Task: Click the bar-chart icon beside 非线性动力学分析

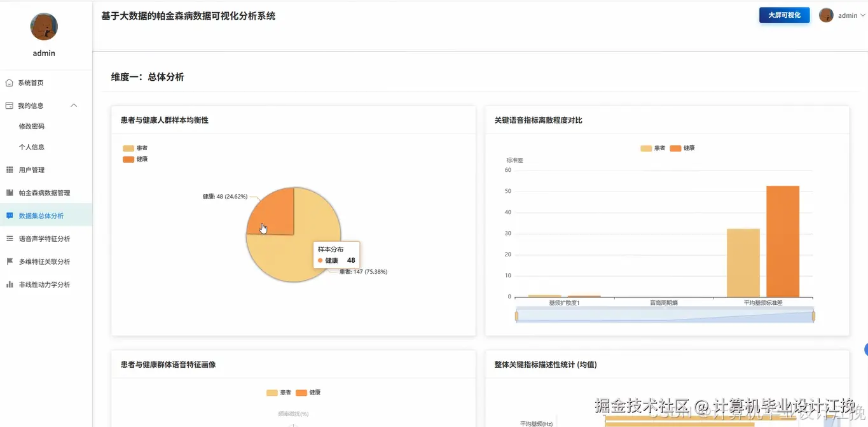Action: point(9,284)
